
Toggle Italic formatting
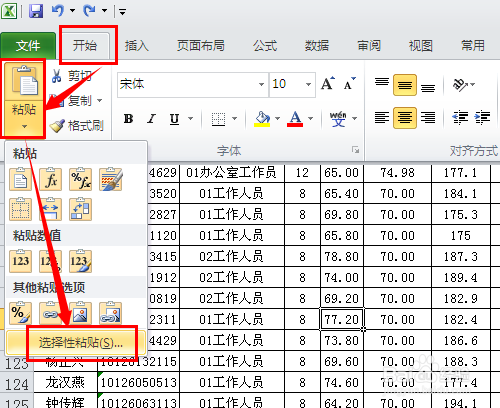click(x=152, y=119)
